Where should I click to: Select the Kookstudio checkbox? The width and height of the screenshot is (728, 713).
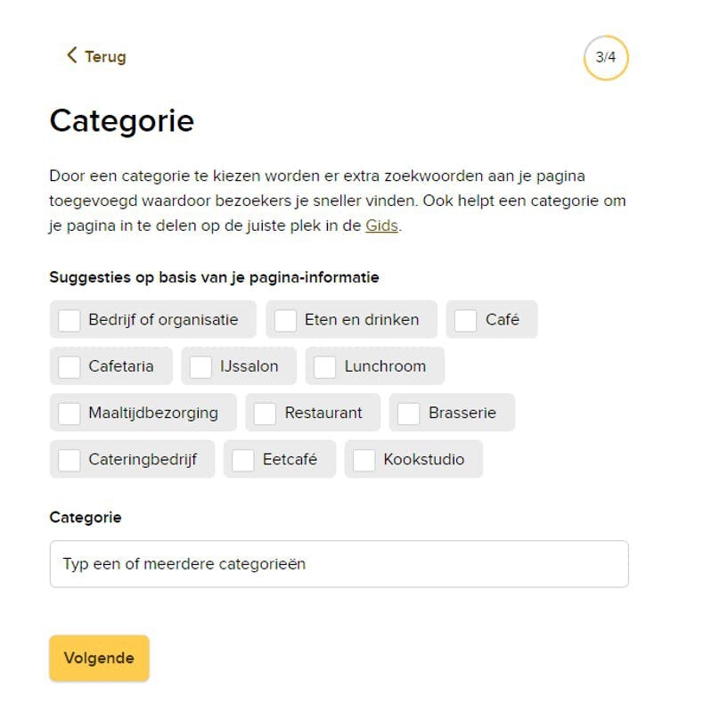click(364, 460)
